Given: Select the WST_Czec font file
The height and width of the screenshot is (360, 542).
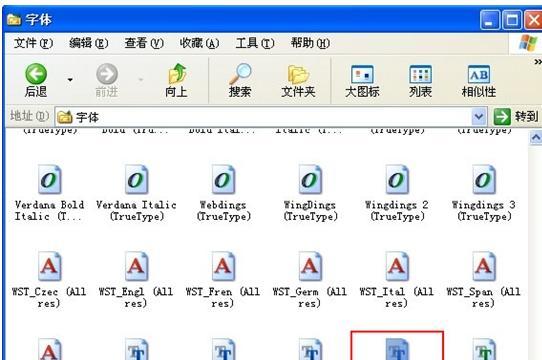Looking at the screenshot, I should 49,280.
